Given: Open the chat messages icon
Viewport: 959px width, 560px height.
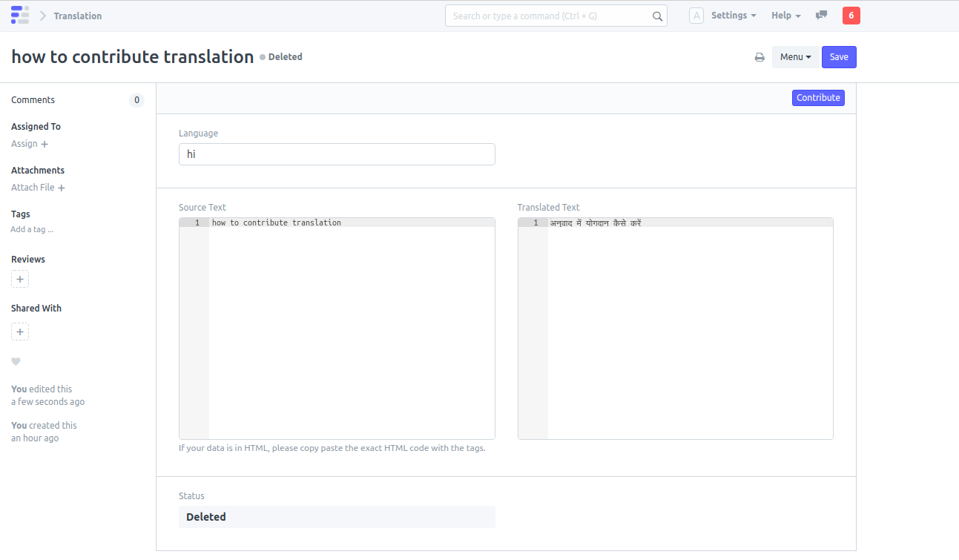Looking at the screenshot, I should (821, 16).
